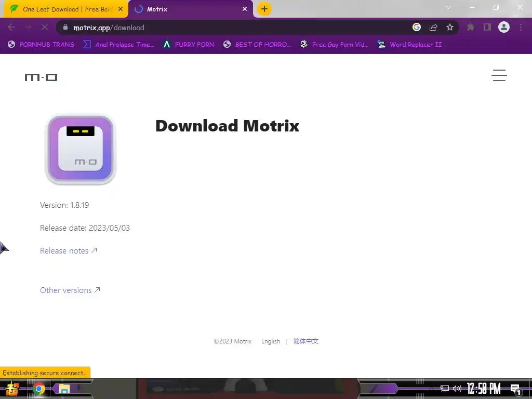Open the Other versions link
Viewport: 532px width, 399px height.
pyautogui.click(x=70, y=290)
